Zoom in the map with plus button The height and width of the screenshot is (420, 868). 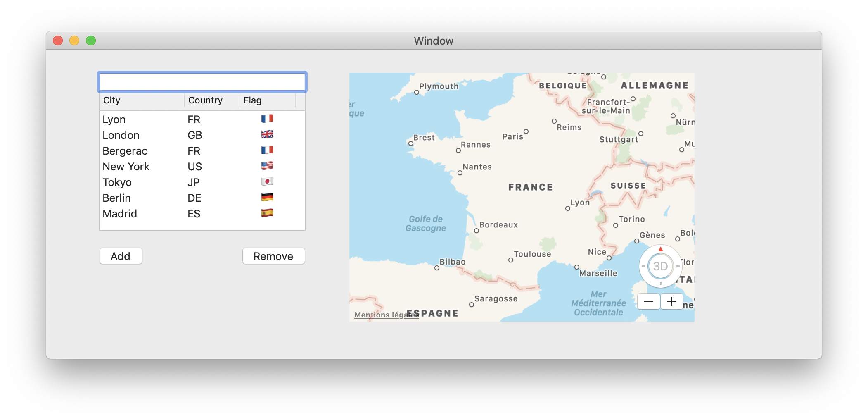click(x=672, y=301)
